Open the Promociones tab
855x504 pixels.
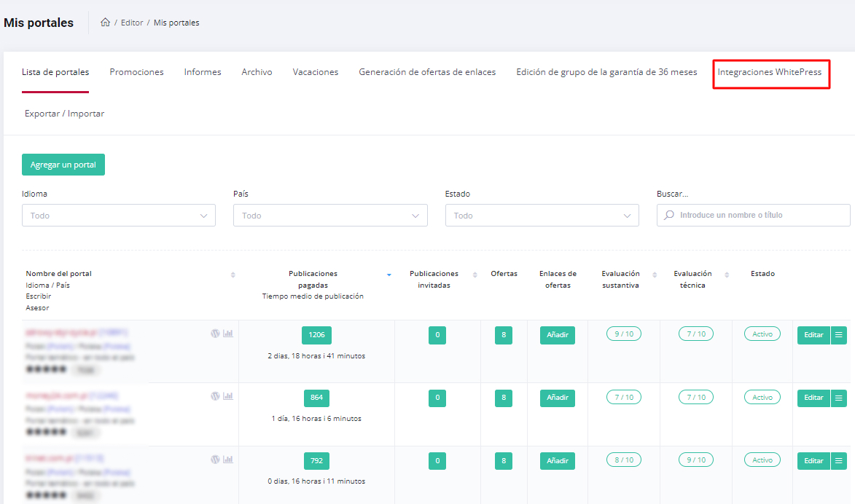(x=136, y=72)
